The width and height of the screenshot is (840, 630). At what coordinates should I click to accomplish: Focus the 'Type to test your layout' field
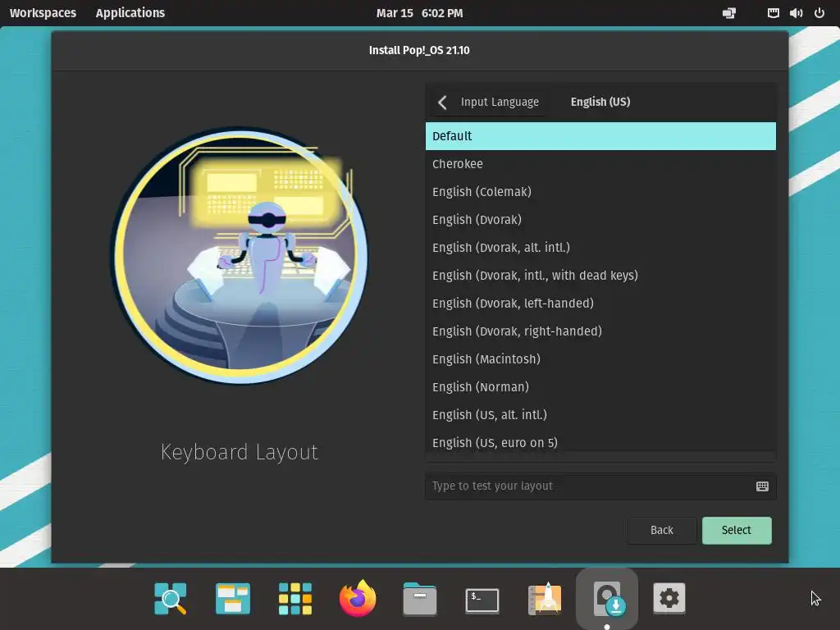[600, 486]
